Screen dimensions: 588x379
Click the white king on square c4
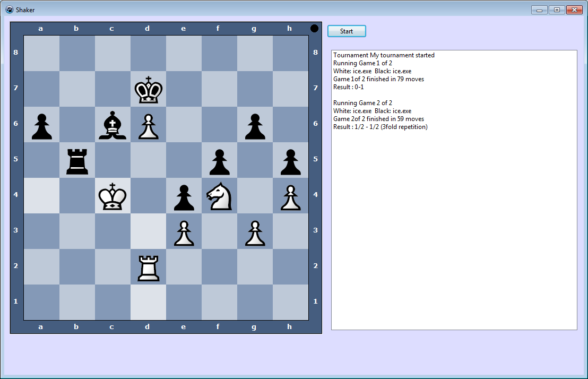coord(113,197)
